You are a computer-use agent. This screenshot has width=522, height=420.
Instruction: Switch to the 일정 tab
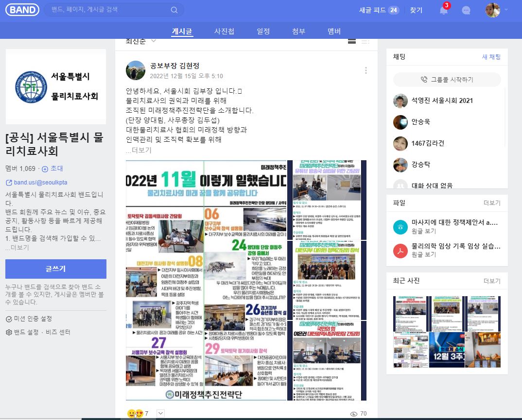click(263, 31)
